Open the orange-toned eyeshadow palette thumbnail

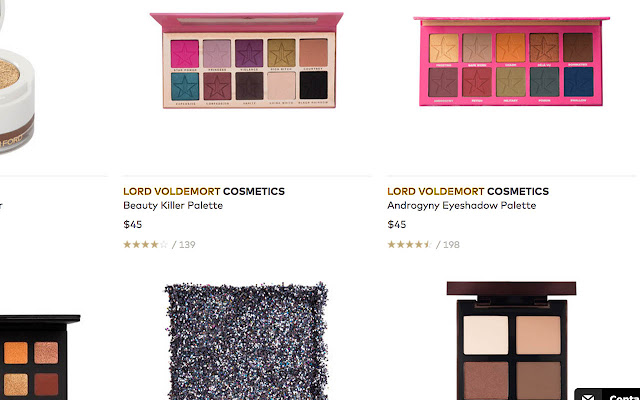[x=39, y=357]
